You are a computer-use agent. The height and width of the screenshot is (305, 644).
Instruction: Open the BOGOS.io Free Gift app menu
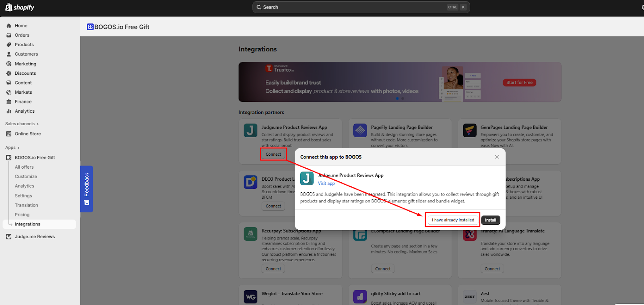coord(35,158)
